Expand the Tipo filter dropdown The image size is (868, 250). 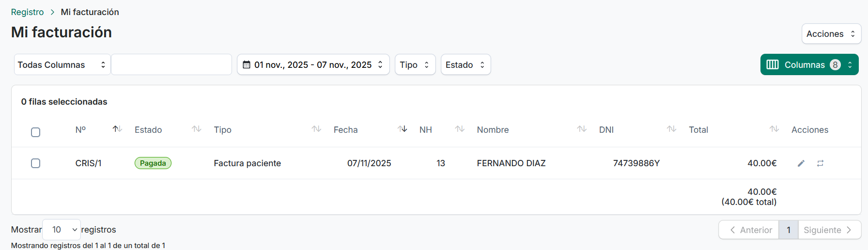(x=415, y=64)
